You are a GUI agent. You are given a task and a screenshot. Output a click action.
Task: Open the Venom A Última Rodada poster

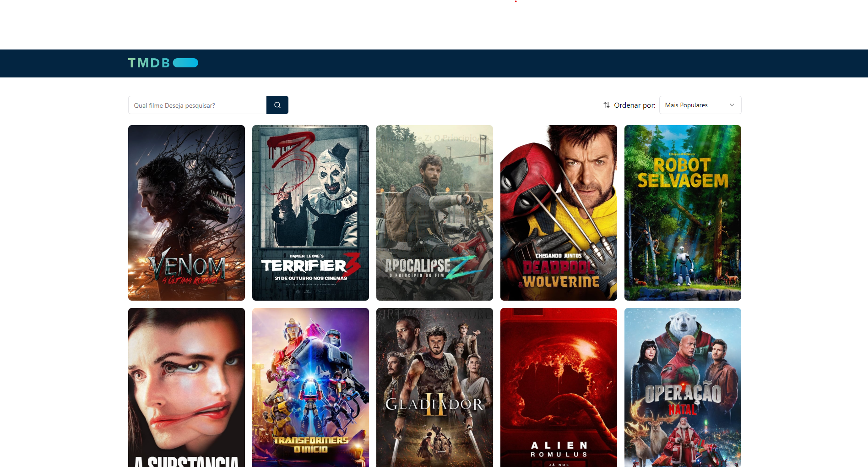click(x=186, y=213)
